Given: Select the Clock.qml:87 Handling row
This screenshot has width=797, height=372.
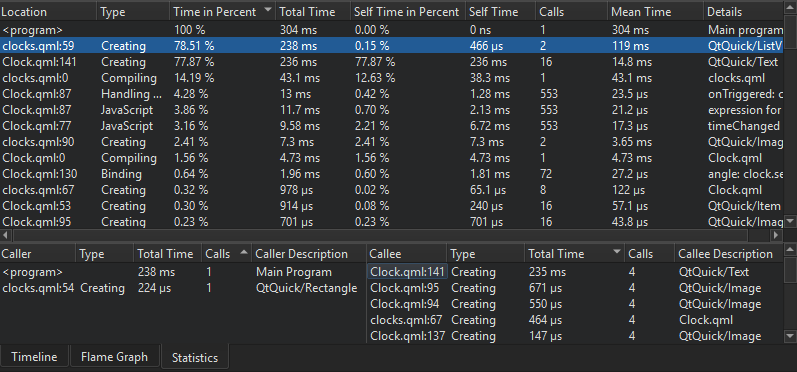Looking at the screenshot, I should coord(392,94).
